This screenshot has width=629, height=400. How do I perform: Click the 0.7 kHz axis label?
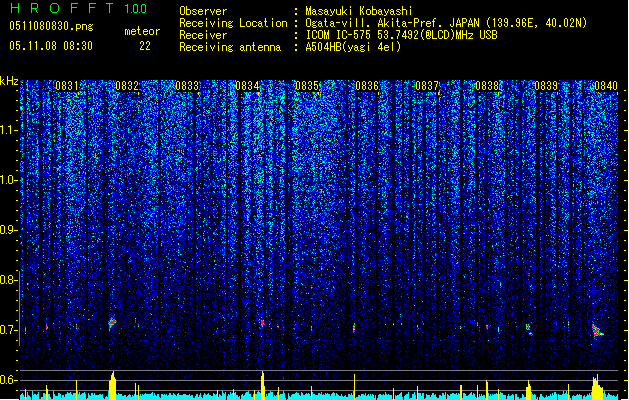9,330
